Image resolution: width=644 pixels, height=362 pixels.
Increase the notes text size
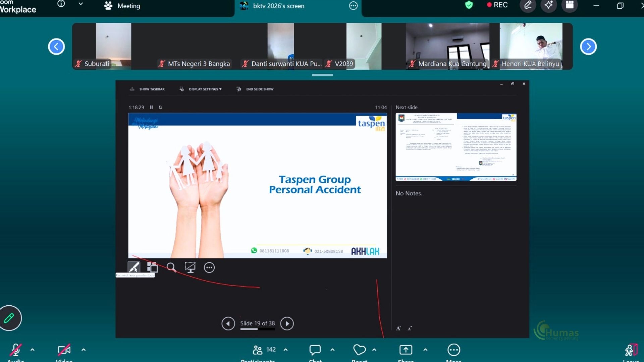point(398,328)
